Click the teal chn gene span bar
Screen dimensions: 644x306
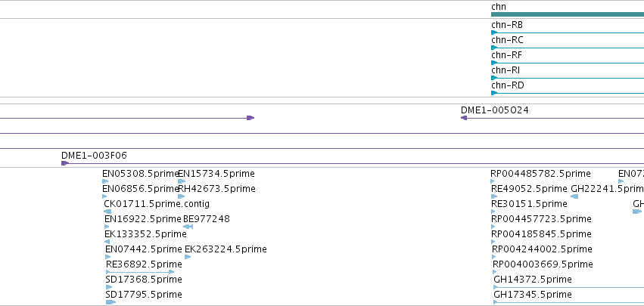[x=568, y=14]
